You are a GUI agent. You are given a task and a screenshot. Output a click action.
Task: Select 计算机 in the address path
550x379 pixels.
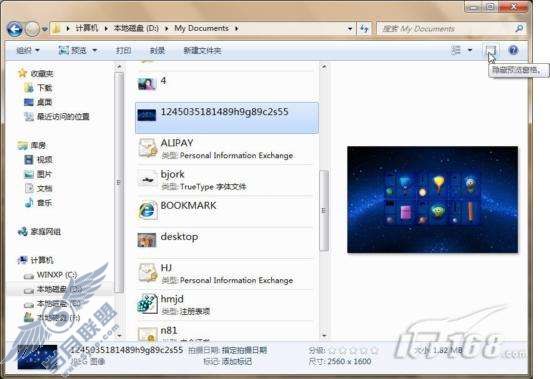click(87, 28)
